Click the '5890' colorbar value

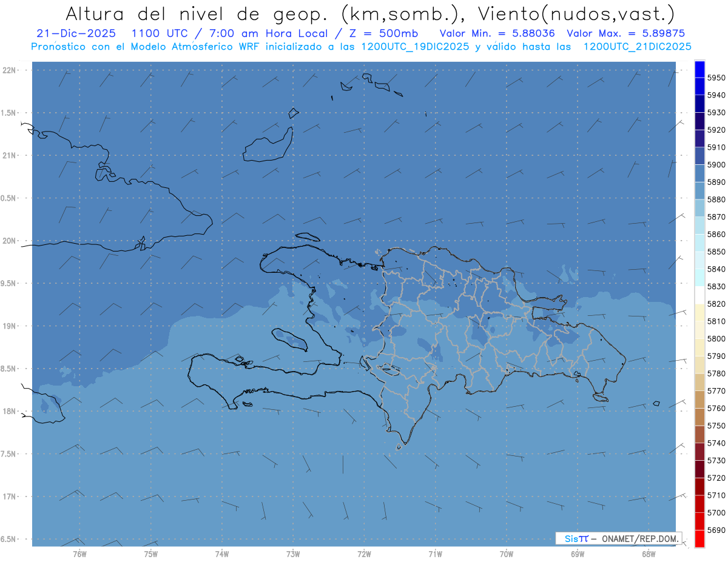click(x=716, y=182)
